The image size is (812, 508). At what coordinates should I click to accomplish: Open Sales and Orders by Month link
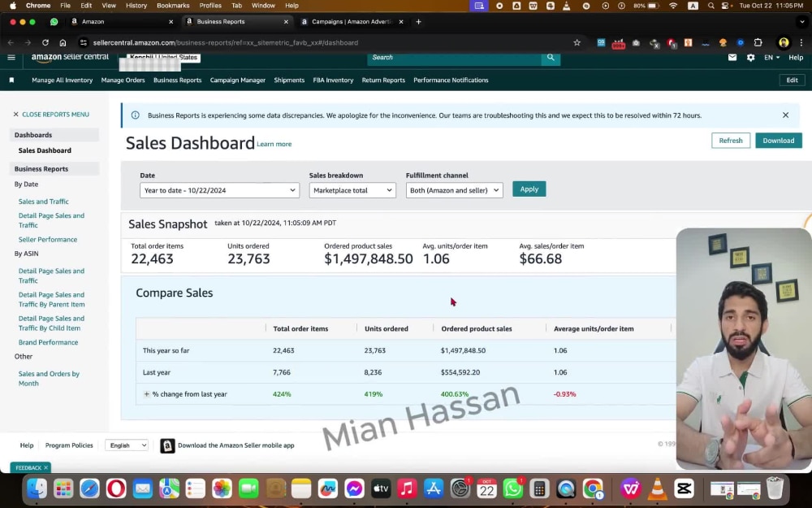(x=49, y=379)
